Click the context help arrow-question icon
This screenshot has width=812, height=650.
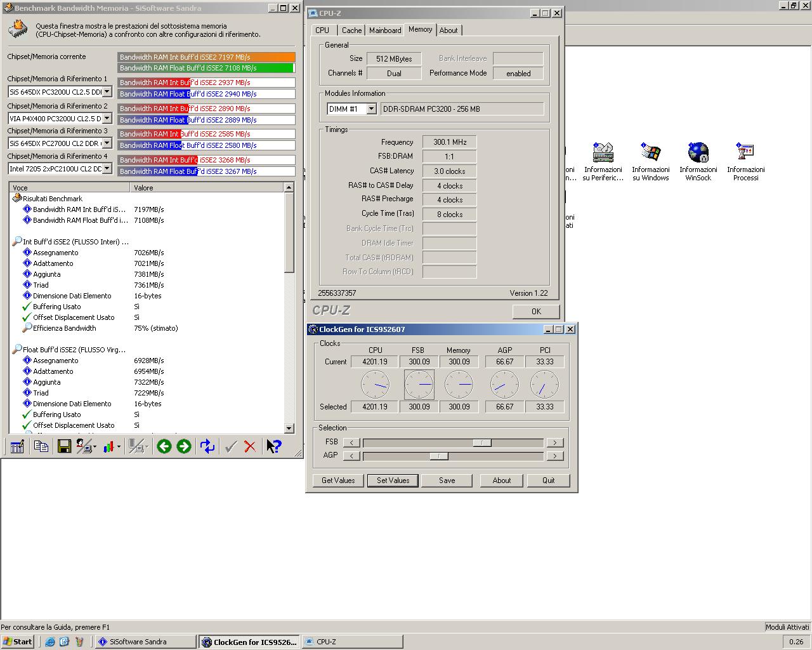coord(273,446)
